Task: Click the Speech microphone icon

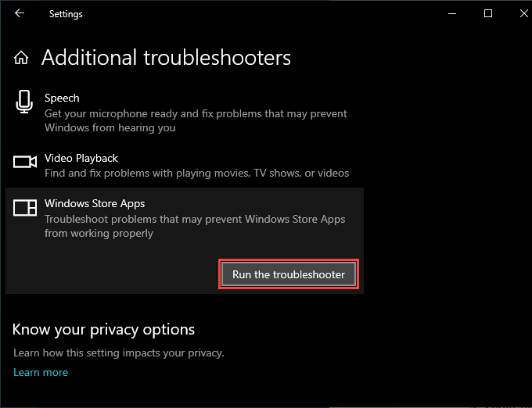Action: point(24,102)
